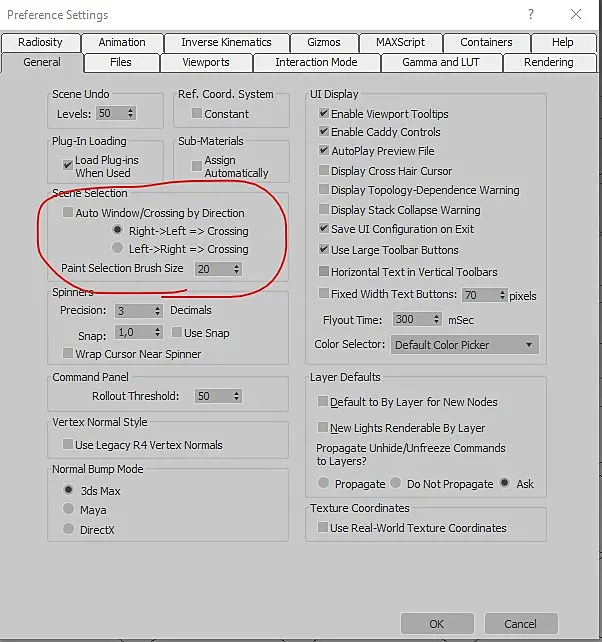Viewport: 602px width, 642px height.
Task: Click Scene Undo Levels spinner arrows
Action: tap(131, 113)
